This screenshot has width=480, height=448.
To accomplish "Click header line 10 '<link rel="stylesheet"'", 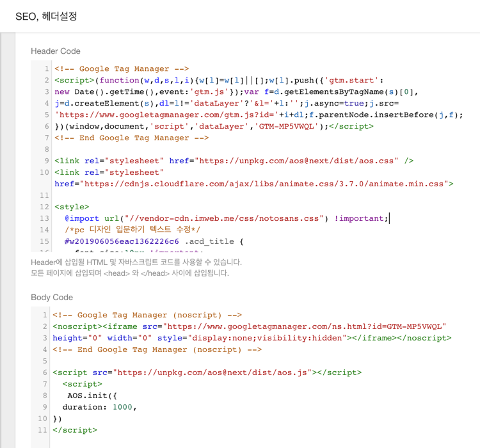I will coord(109,172).
